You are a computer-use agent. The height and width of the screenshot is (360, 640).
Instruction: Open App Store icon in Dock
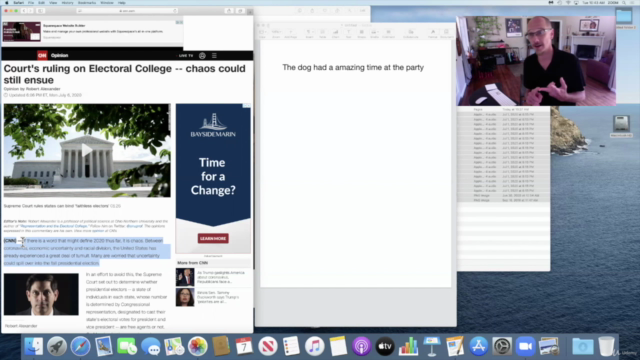[478, 347]
